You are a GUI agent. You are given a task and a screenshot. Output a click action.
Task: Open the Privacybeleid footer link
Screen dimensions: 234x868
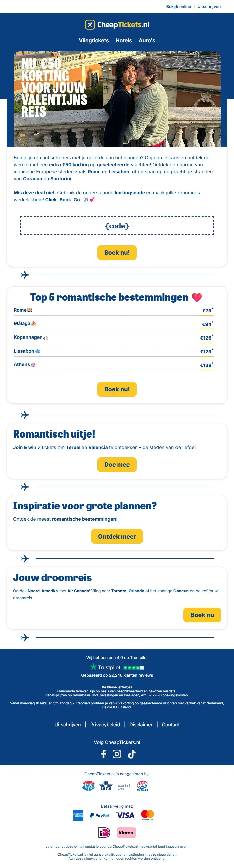point(105,725)
